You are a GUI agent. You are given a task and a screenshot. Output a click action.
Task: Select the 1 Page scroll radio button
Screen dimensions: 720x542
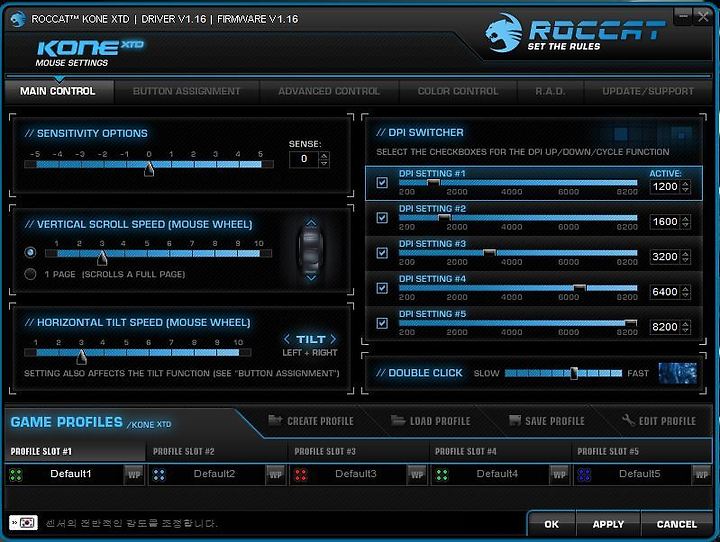pyautogui.click(x=30, y=274)
